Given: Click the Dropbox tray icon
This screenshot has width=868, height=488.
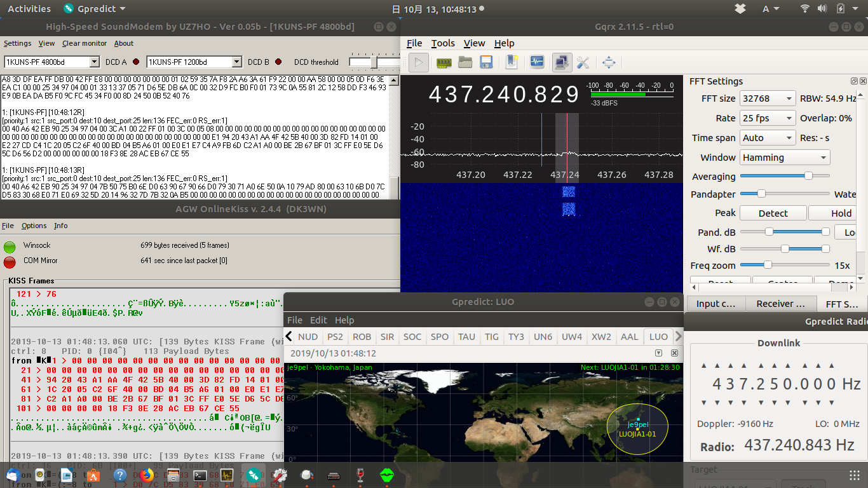Looking at the screenshot, I should [x=740, y=9].
